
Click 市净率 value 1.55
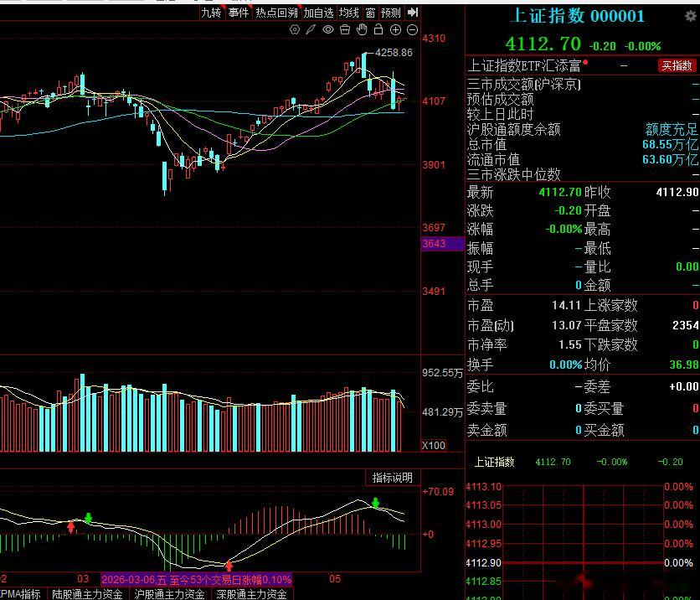(570, 344)
